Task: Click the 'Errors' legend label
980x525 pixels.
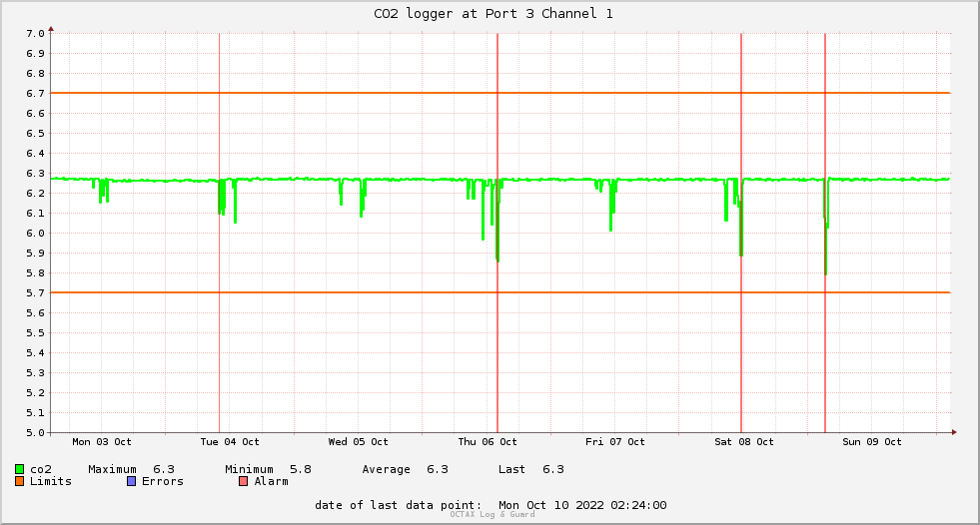Action: pos(163,481)
